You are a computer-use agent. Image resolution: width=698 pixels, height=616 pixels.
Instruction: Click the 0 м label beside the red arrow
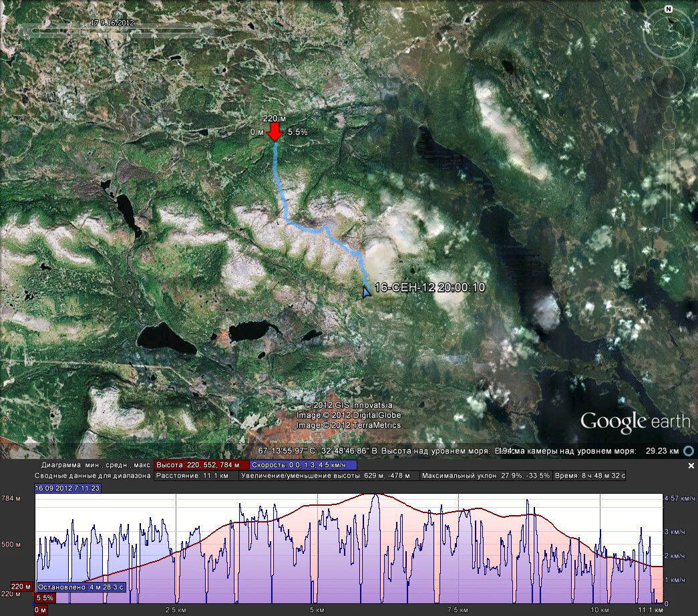click(257, 132)
